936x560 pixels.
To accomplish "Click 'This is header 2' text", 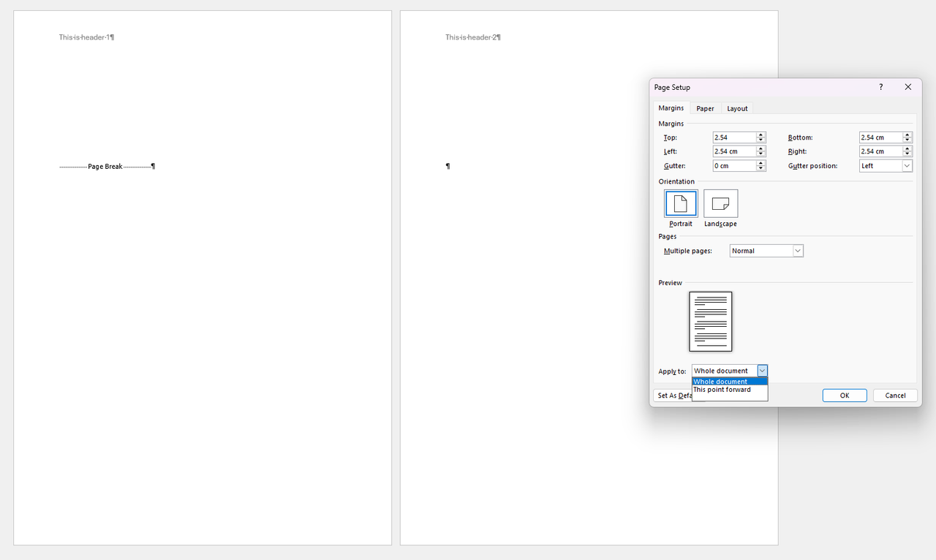I will 473,37.
